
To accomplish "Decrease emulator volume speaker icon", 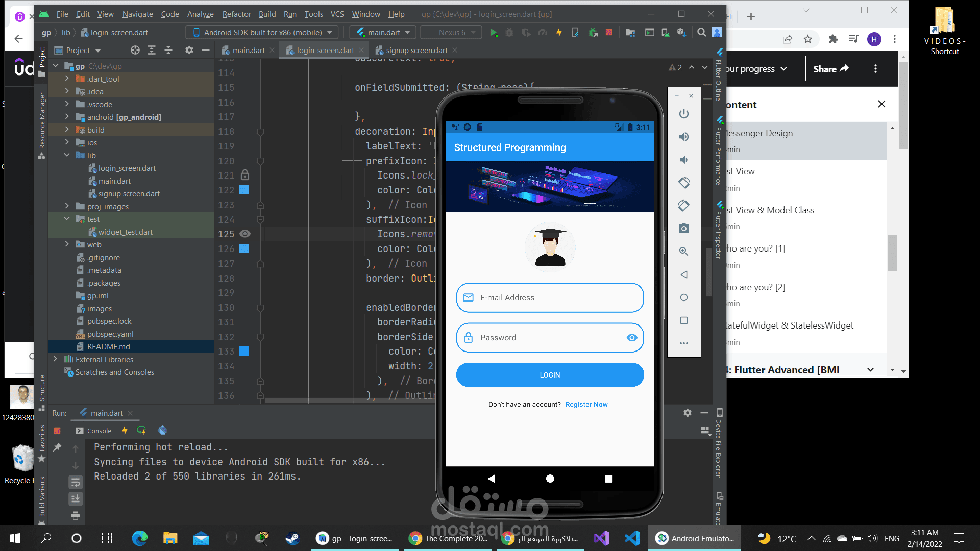I will 684,160.
